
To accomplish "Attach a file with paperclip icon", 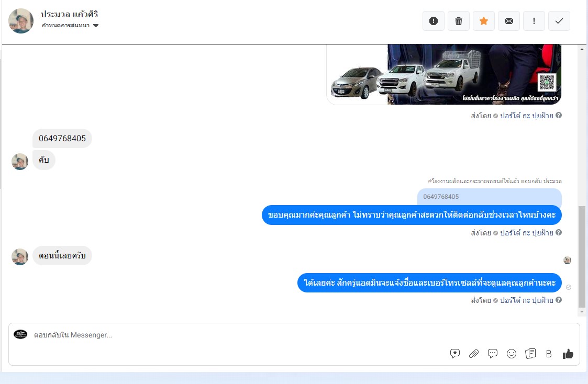I will pyautogui.click(x=474, y=354).
